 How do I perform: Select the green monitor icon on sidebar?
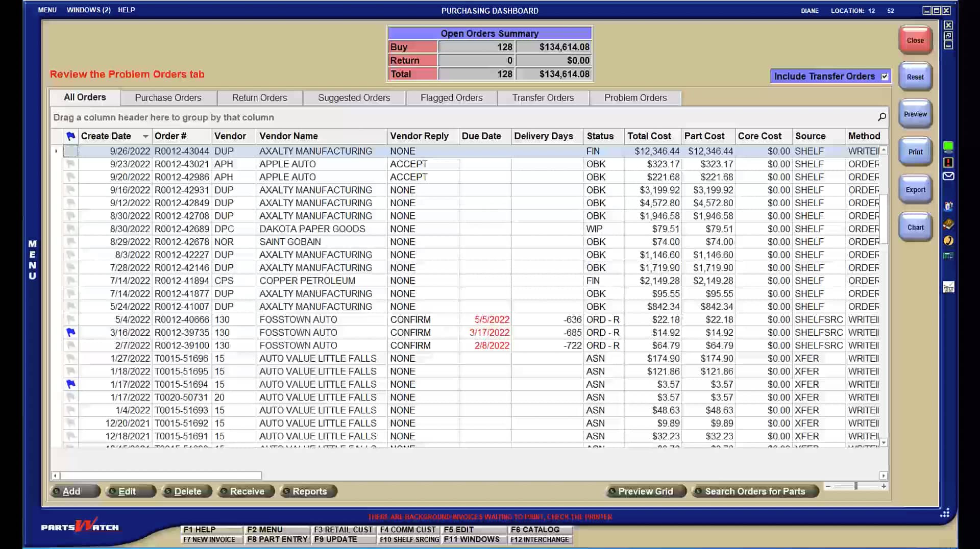948,147
